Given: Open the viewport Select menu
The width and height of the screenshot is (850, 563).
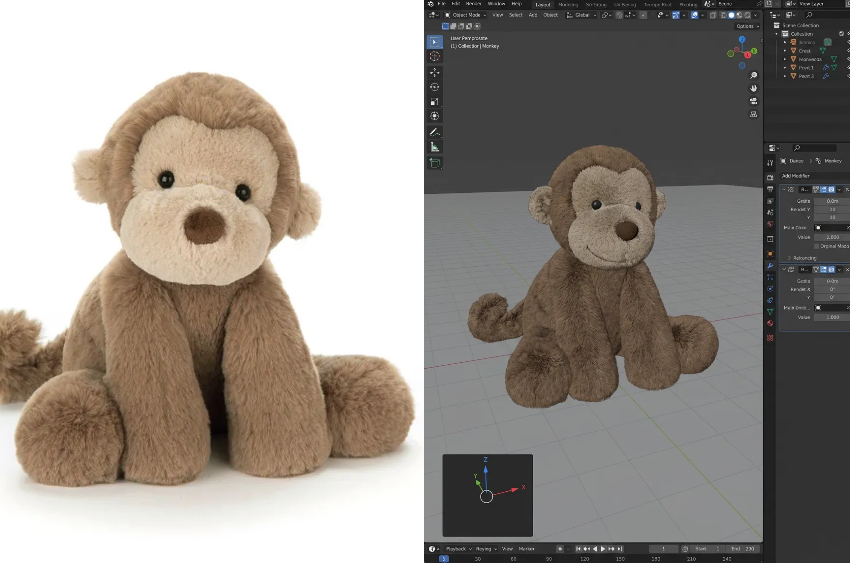Looking at the screenshot, I should tap(516, 15).
